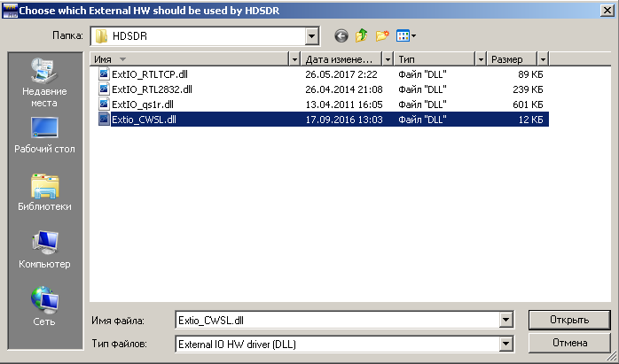Click the Имя файла text field
The height and width of the screenshot is (364, 619).
coord(338,320)
